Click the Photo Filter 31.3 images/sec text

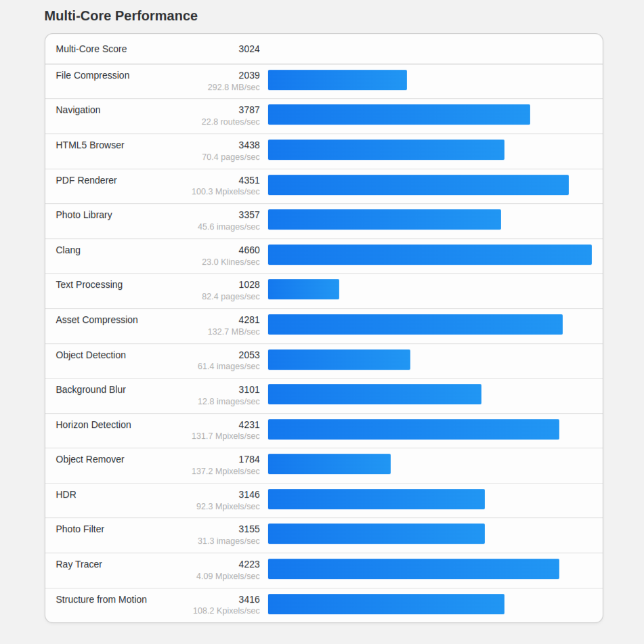point(228,541)
